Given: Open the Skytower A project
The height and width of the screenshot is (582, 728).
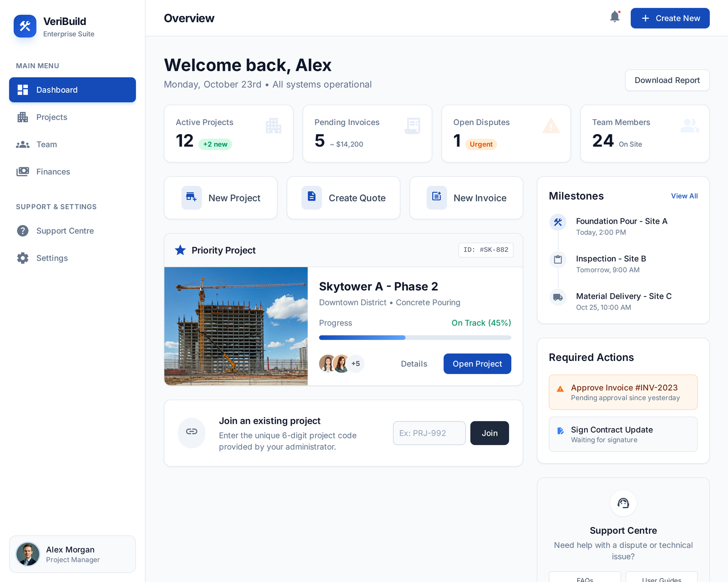Looking at the screenshot, I should (477, 364).
